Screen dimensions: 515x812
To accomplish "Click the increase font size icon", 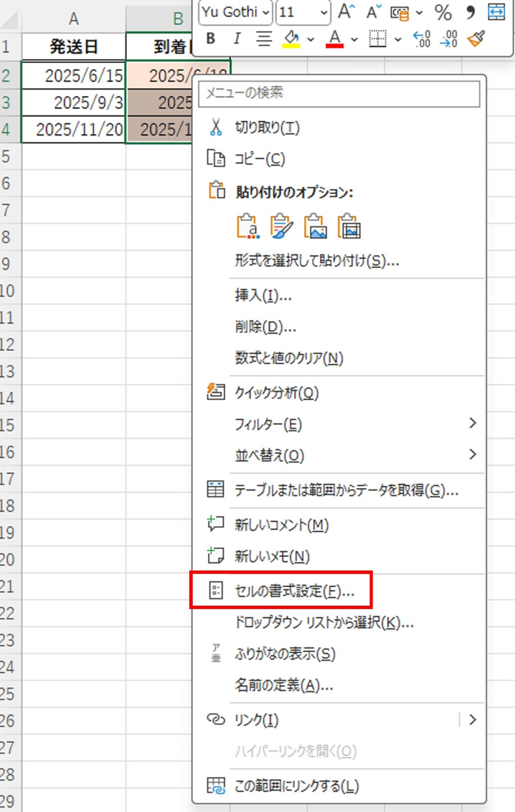I will tap(347, 11).
